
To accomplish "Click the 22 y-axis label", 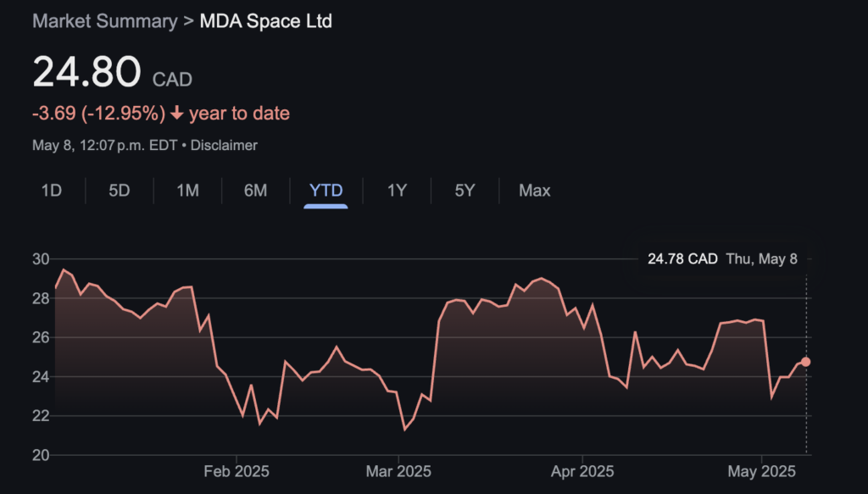I will click(41, 416).
